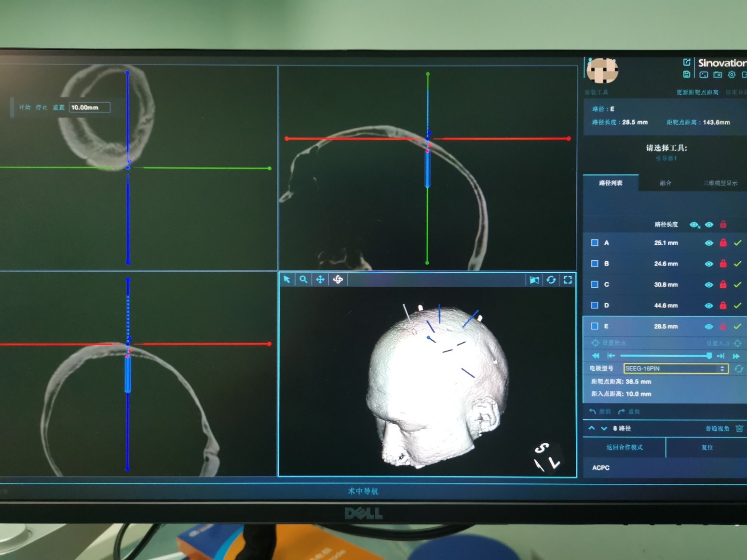
Task: Click the green checkmark for path D
Action: coord(737,306)
